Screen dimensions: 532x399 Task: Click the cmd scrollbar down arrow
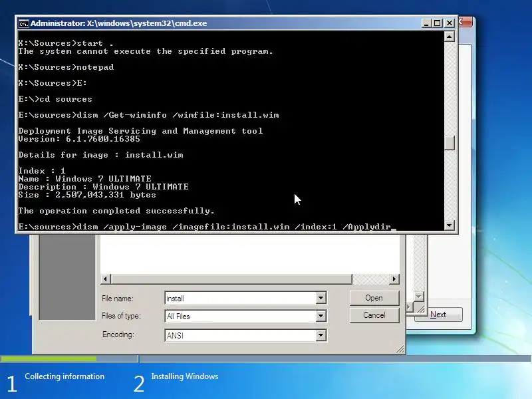click(450, 225)
